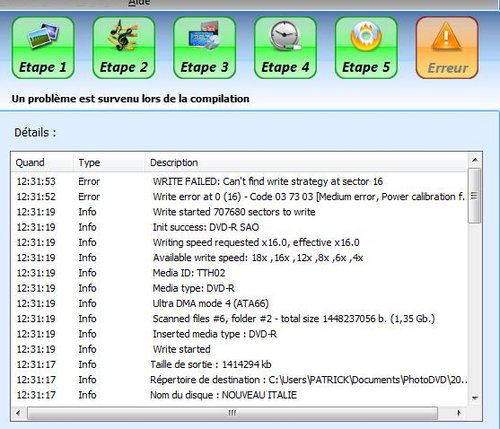The width and height of the screenshot is (500, 429).
Task: Sort by Description column header
Action: point(307,163)
